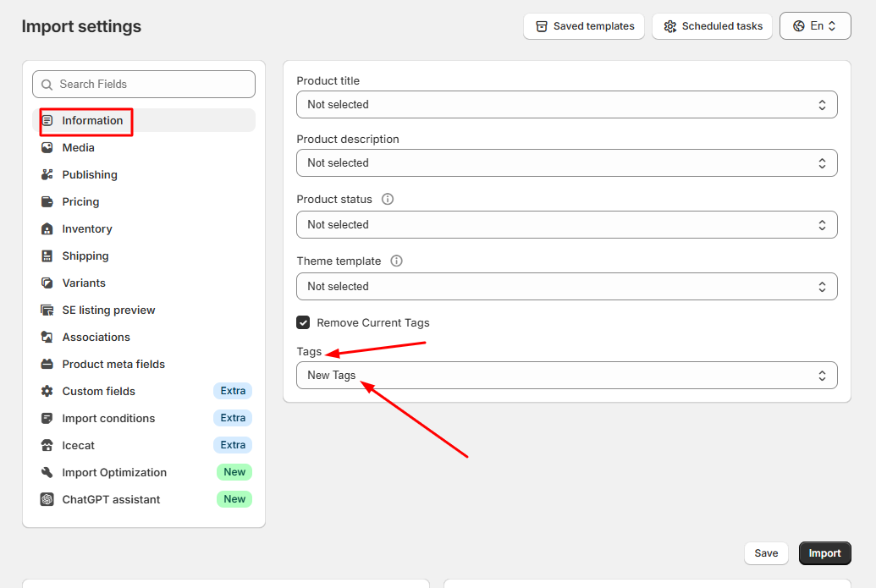Viewport: 876px width, 588px height.
Task: Open the Associations section
Action: click(144, 338)
